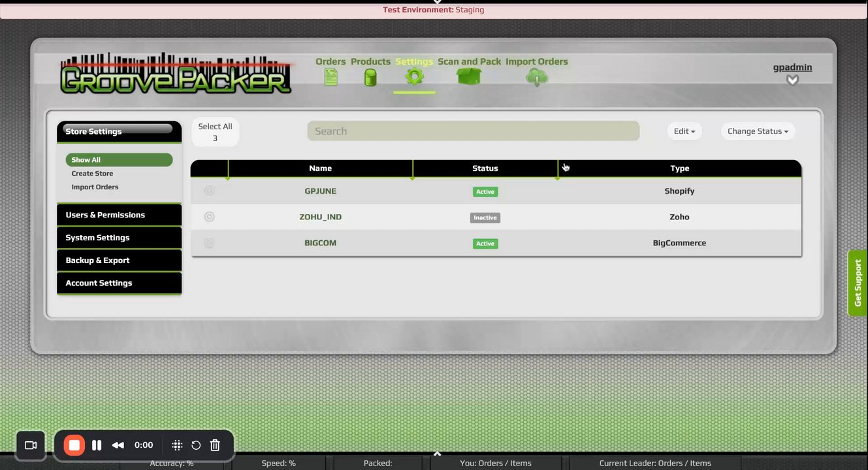Open the Orders menu item
This screenshot has width=868, height=470.
(x=330, y=61)
